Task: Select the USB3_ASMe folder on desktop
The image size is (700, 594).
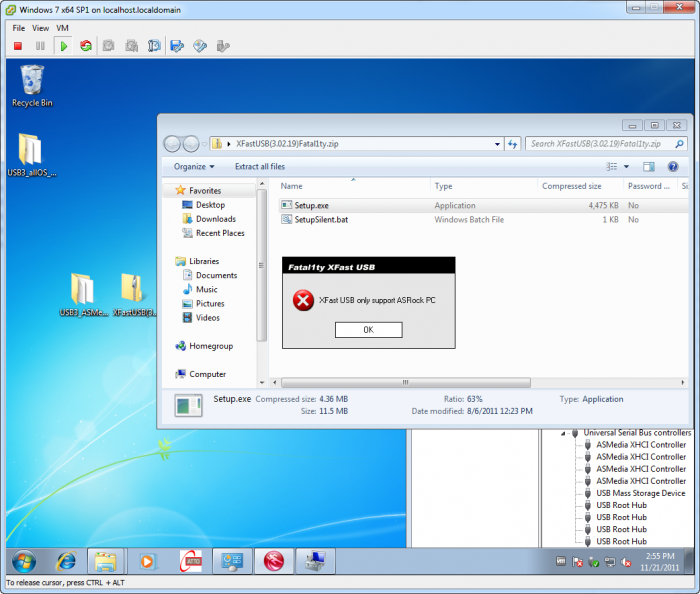Action: coord(83,295)
